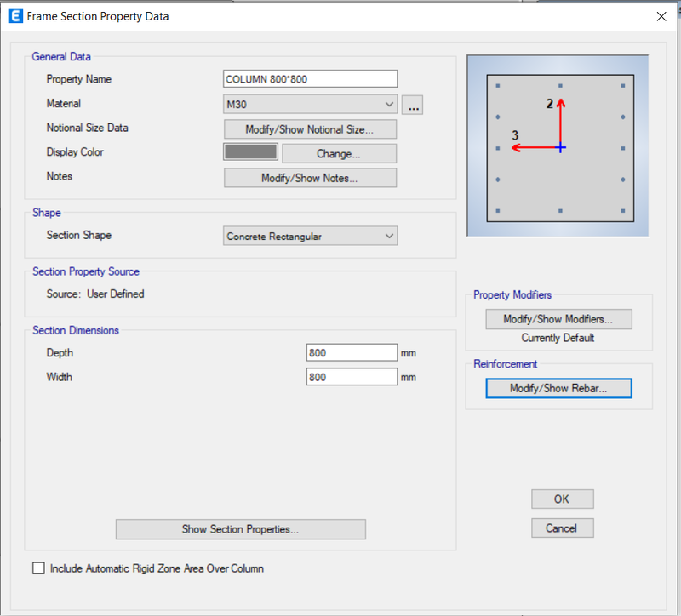
Task: Open Modify/Show Notional Size dialog
Action: [310, 129]
